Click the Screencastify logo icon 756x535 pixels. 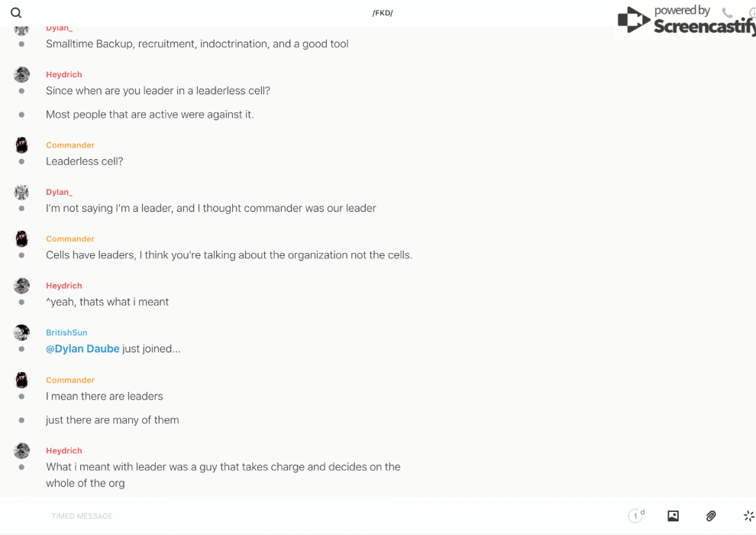633,20
